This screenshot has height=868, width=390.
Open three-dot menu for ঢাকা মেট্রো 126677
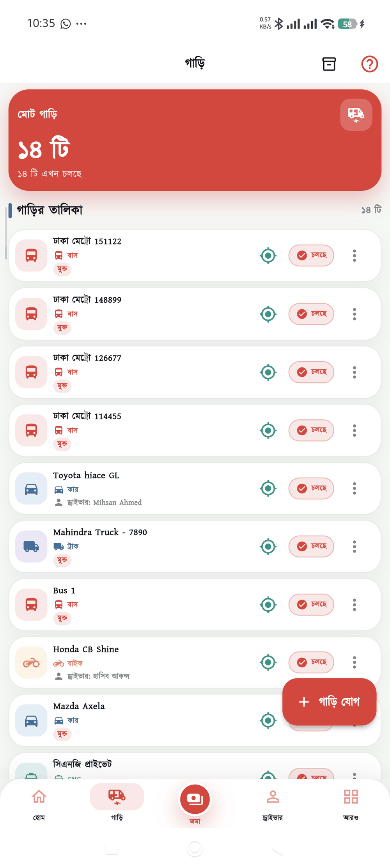355,372
